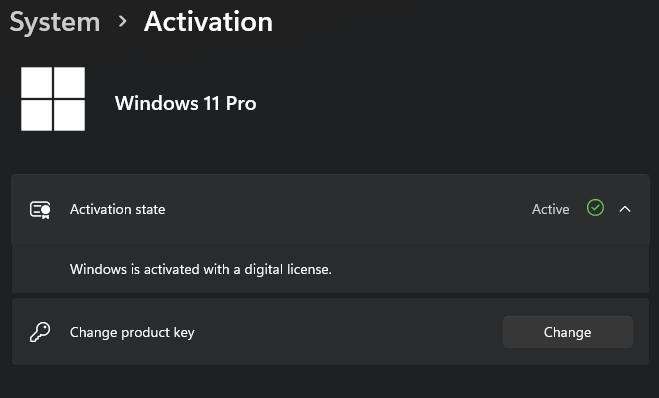The width and height of the screenshot is (659, 398).
Task: Click the digital license activation message
Action: pyautogui.click(x=200, y=269)
